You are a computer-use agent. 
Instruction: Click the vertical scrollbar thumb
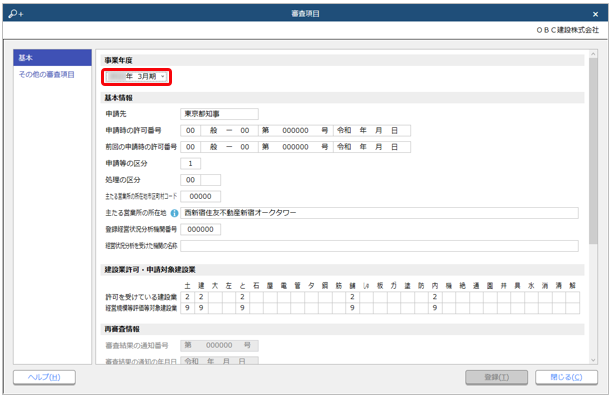[593, 151]
